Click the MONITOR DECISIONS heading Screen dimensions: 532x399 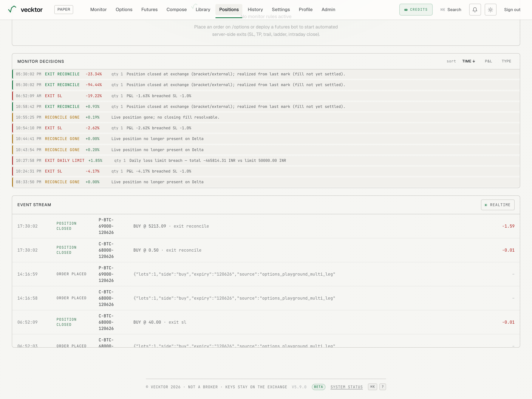[41, 61]
